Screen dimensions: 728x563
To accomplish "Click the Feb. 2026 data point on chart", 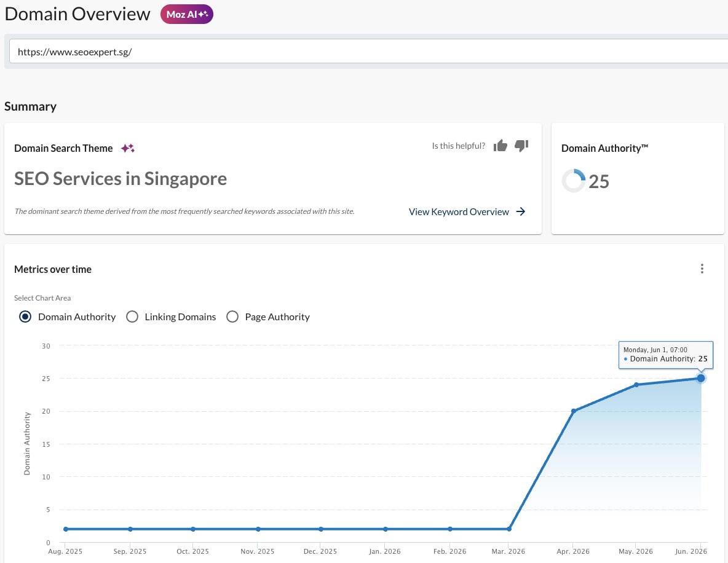I will (x=450, y=529).
